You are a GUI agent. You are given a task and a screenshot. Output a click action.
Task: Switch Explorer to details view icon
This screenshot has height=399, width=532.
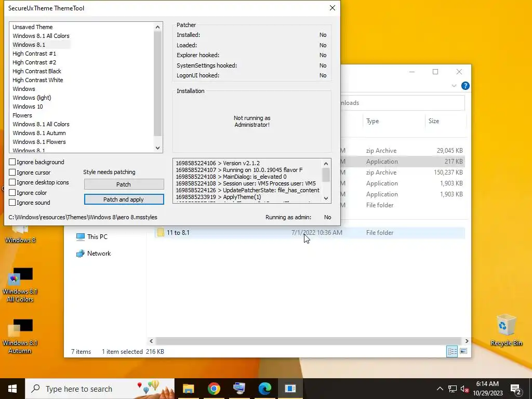pos(452,351)
